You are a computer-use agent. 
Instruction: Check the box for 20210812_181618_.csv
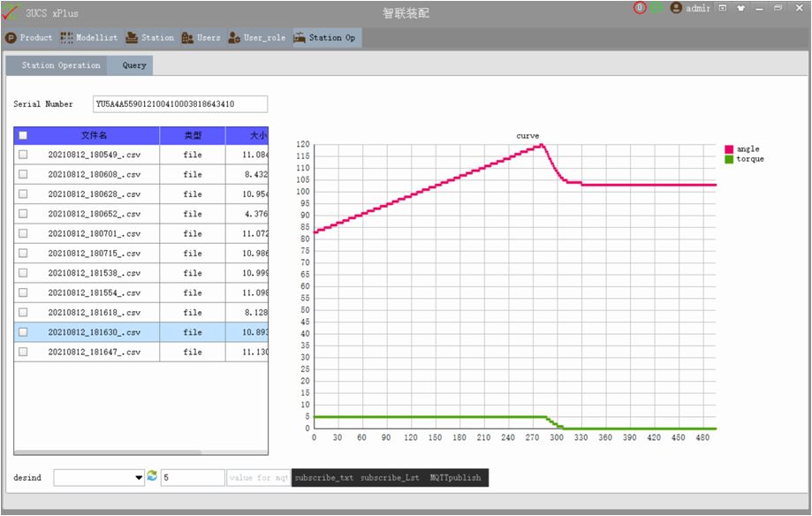click(23, 312)
